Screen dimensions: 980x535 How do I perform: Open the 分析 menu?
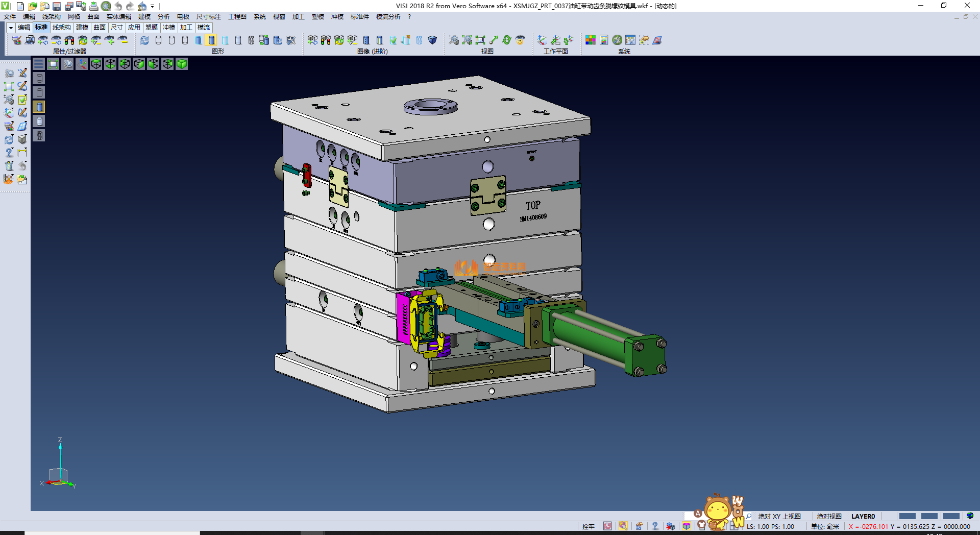[164, 17]
